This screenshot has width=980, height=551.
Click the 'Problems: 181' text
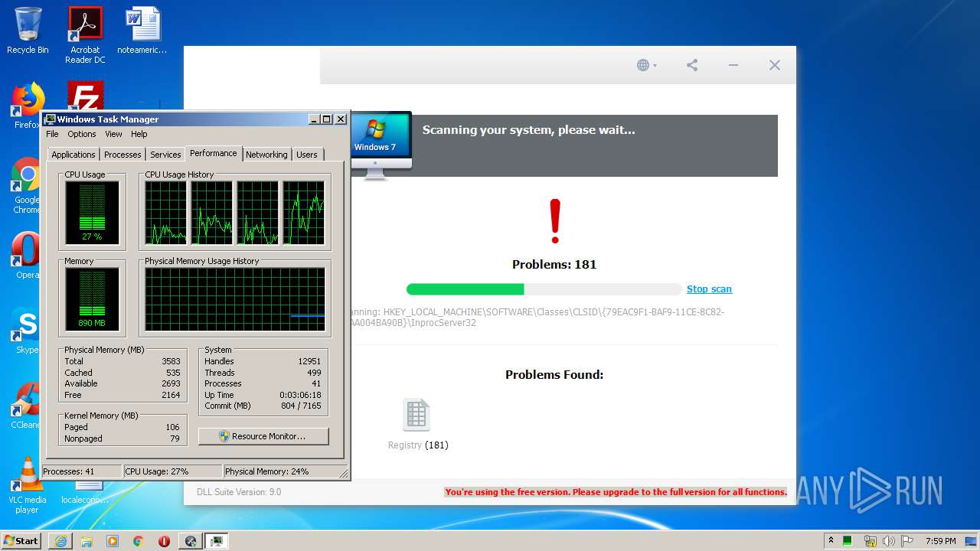point(554,265)
